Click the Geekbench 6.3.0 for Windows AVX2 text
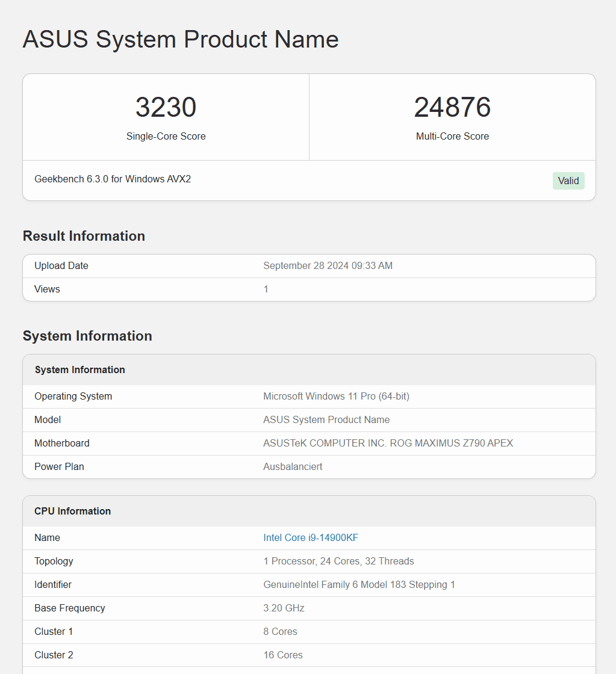Image resolution: width=616 pixels, height=674 pixels. (113, 179)
